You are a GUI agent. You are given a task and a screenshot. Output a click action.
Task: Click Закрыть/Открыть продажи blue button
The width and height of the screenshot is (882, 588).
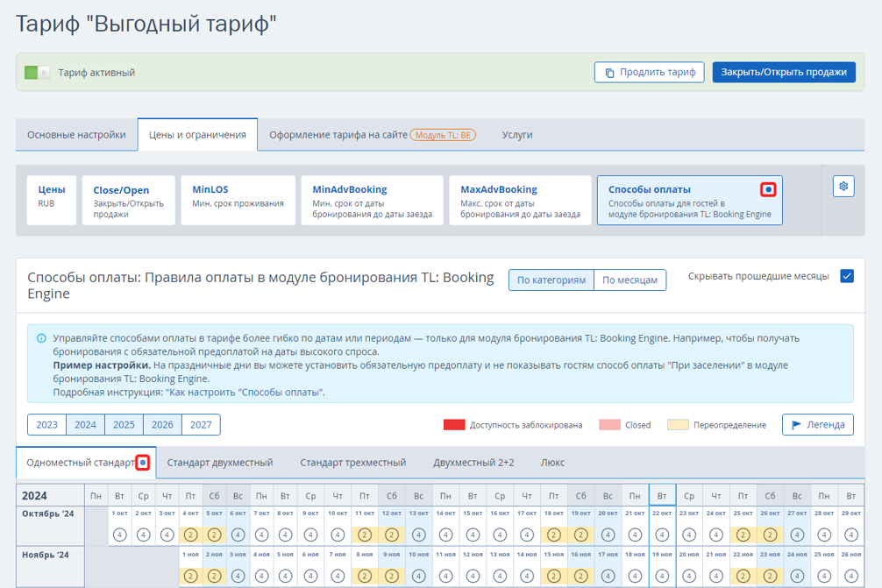(784, 73)
